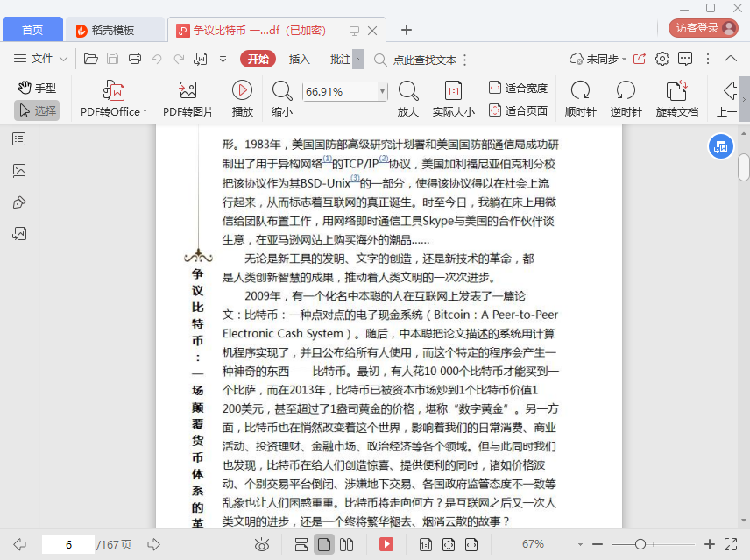Switch to the 插入 ribbon tab

tap(300, 60)
